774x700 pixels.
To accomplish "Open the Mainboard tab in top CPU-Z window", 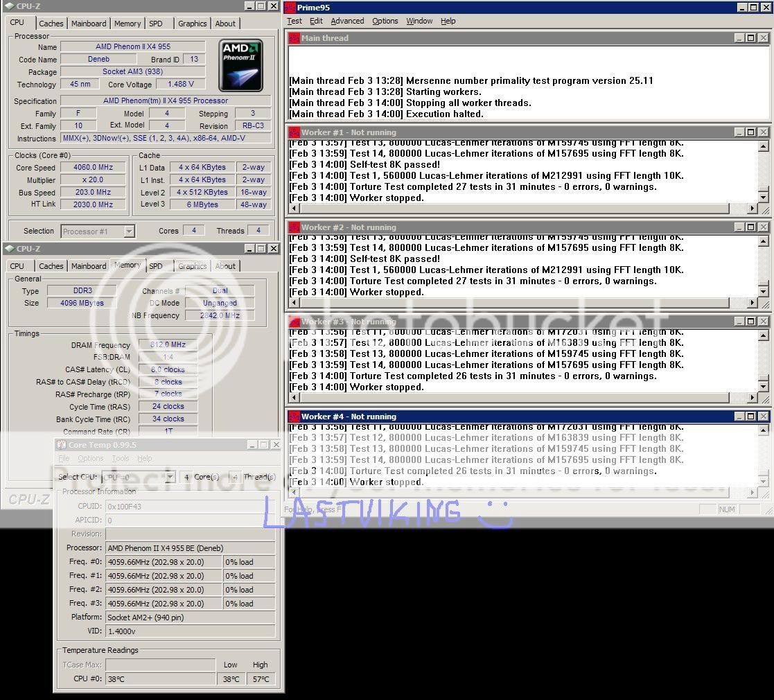I will point(89,24).
